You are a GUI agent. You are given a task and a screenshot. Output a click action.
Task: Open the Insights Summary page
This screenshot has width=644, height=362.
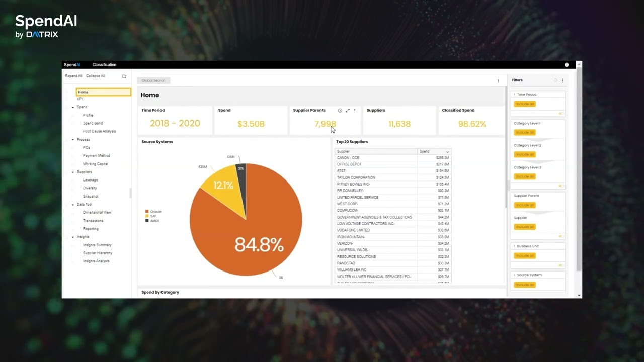97,245
